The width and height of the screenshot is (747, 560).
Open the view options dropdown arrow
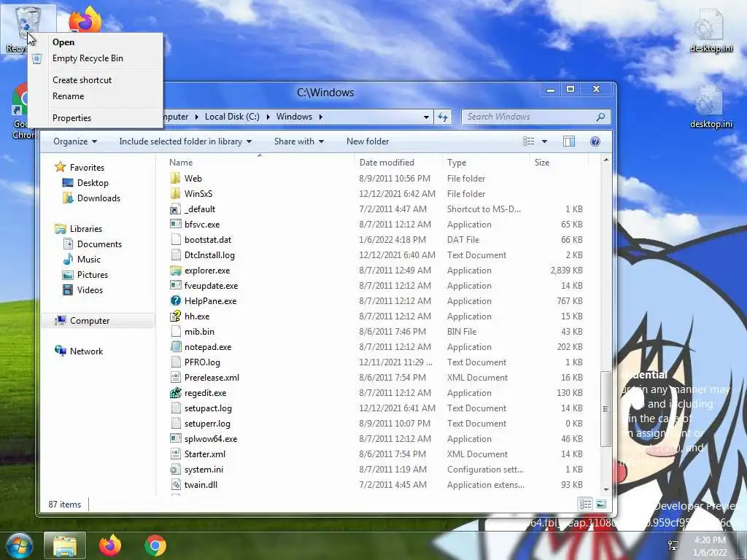point(544,141)
